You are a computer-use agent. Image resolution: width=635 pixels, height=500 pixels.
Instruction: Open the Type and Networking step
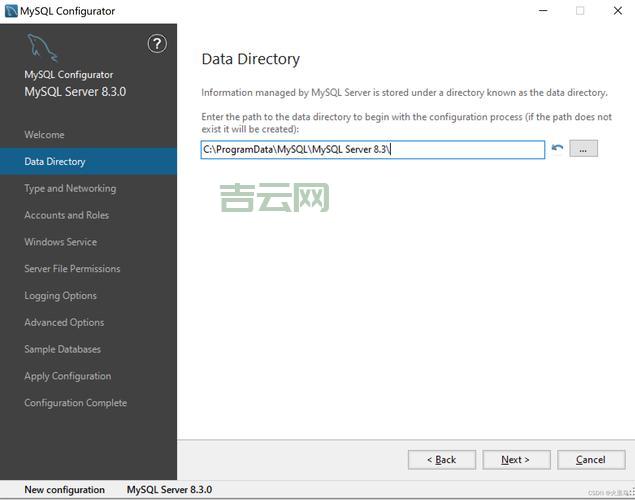(x=70, y=189)
